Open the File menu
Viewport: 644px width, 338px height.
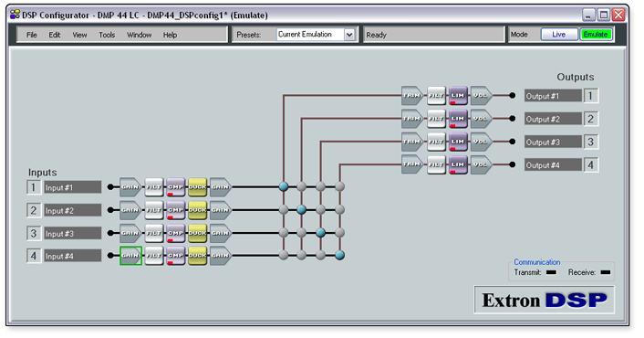coord(32,35)
